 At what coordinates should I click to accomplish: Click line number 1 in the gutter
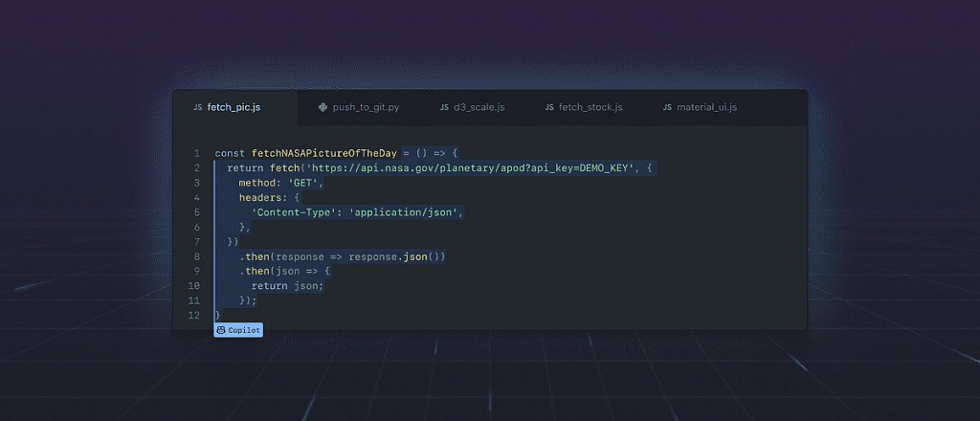click(x=197, y=153)
